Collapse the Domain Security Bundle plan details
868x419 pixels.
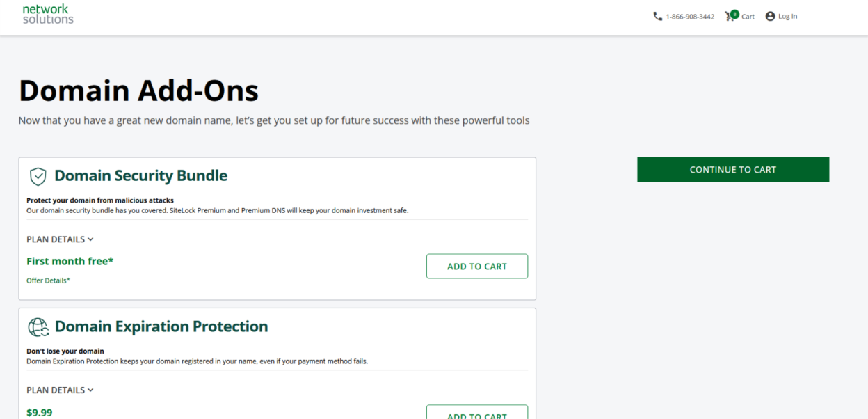(x=60, y=239)
